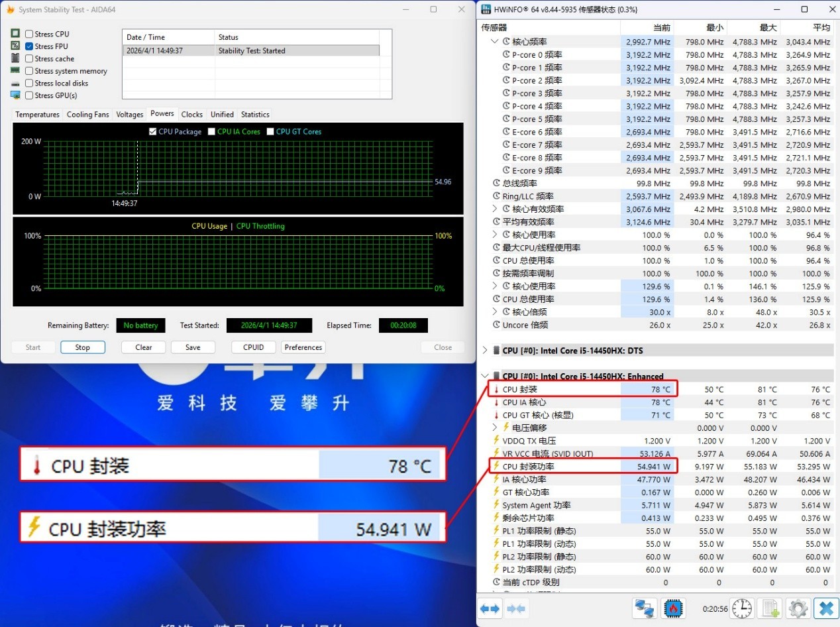This screenshot has height=627, width=840.
Task: Enable Stress local disks checkbox
Action: (29, 83)
